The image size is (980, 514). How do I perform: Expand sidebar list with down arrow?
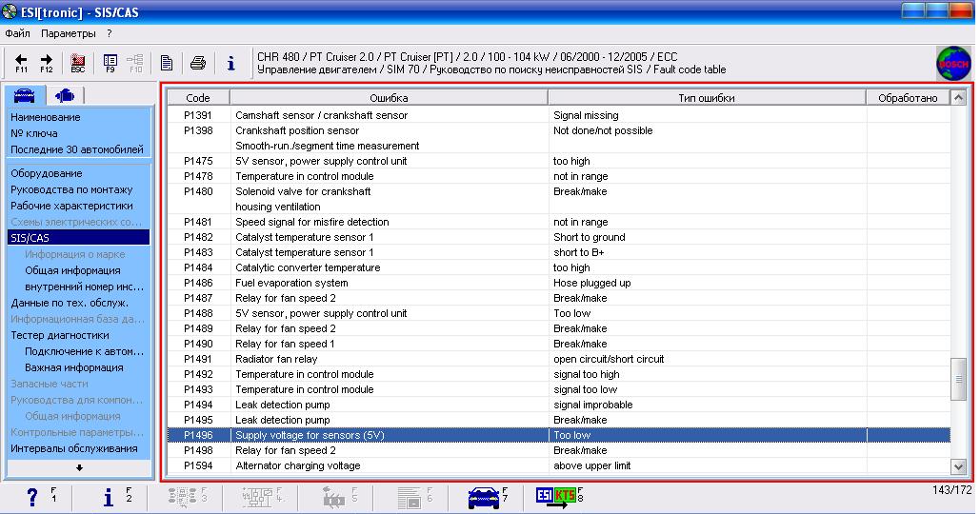click(79, 467)
